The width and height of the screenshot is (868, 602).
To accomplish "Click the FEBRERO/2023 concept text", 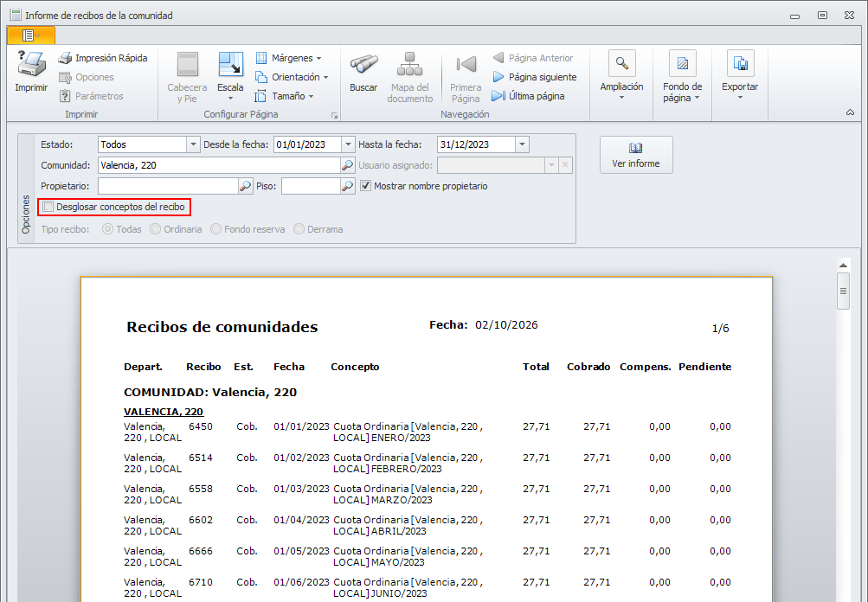I will click(x=407, y=469).
